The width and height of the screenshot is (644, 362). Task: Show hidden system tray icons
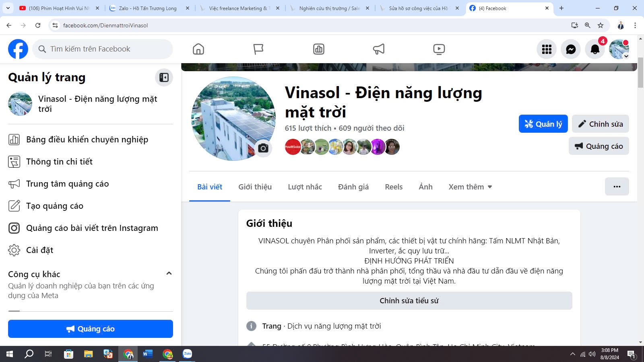pyautogui.click(x=573, y=354)
